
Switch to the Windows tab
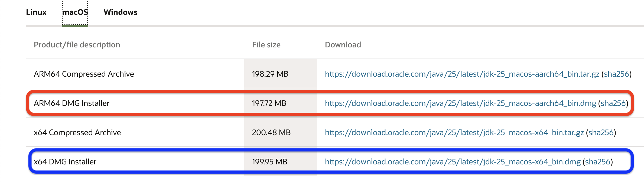pos(120,12)
